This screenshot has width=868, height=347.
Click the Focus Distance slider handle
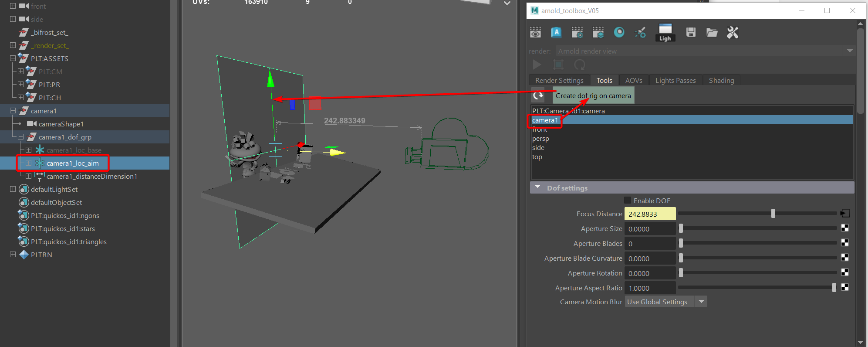tap(773, 213)
